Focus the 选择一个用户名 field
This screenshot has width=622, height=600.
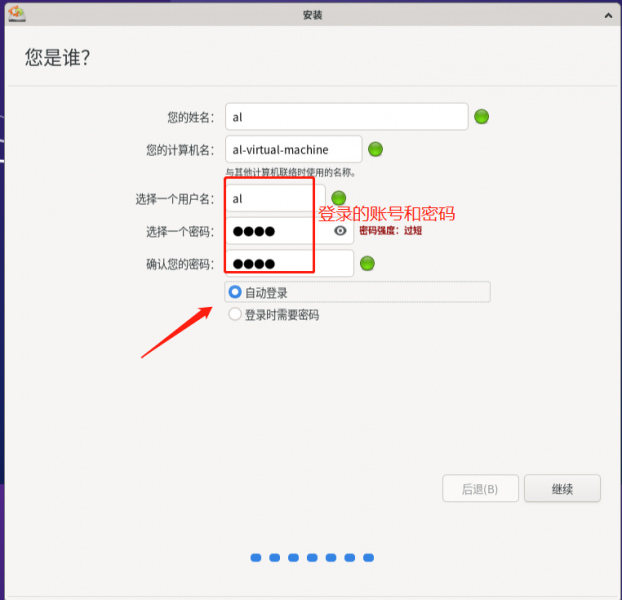pos(270,198)
